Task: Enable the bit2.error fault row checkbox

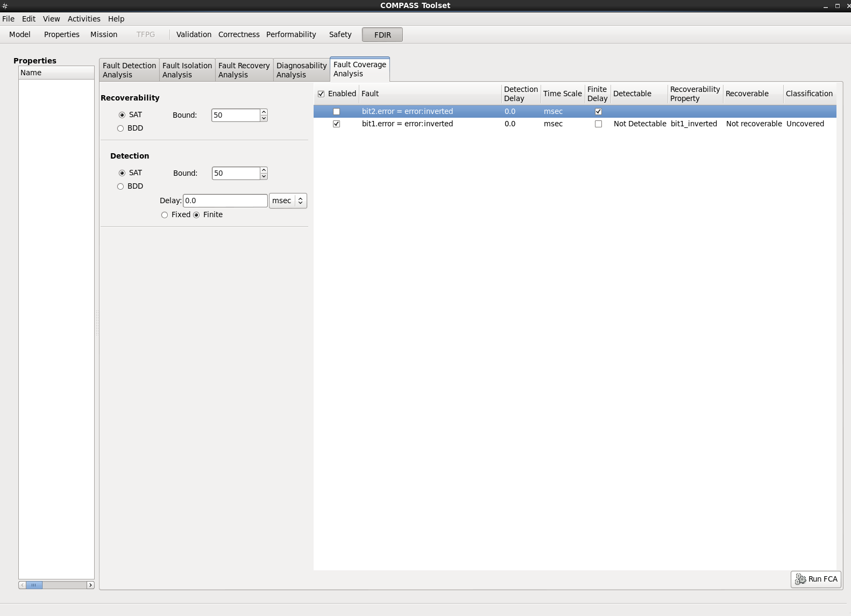Action: coord(336,111)
